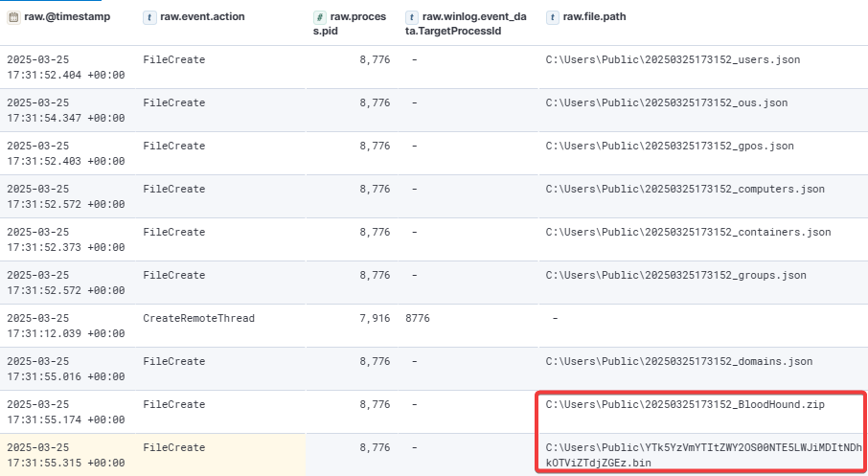Select the raw.process.pid column header
The image size is (868, 476).
(x=350, y=24)
